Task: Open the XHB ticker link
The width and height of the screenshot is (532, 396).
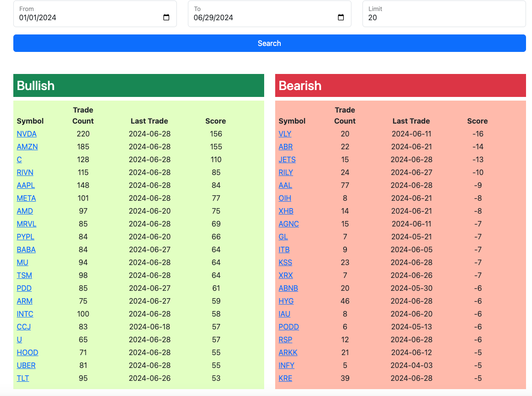Action: [286, 211]
